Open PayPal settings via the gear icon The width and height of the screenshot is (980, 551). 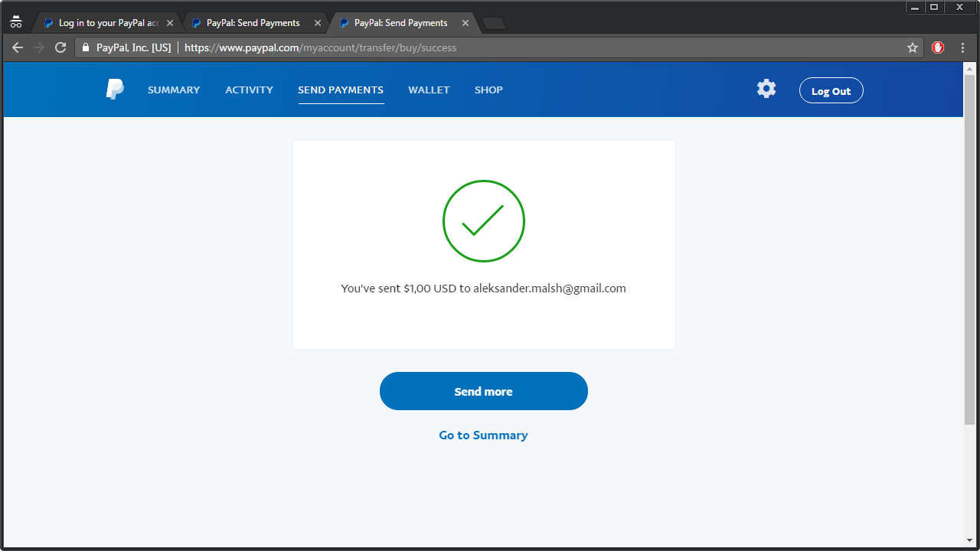[x=766, y=89]
